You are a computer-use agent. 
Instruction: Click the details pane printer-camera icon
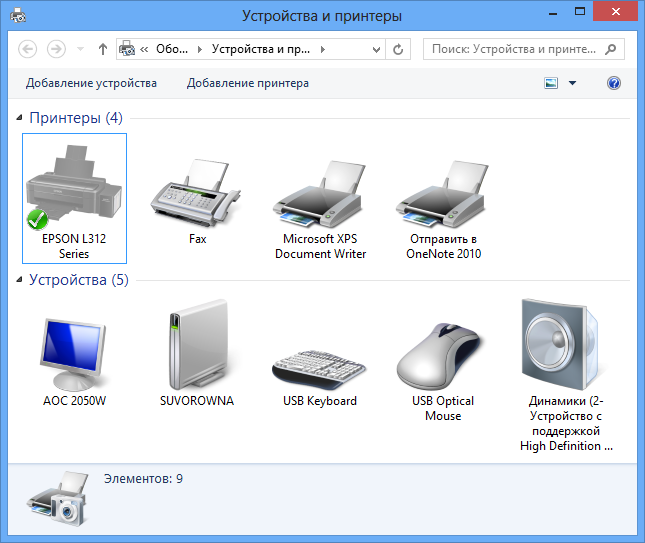(58, 499)
